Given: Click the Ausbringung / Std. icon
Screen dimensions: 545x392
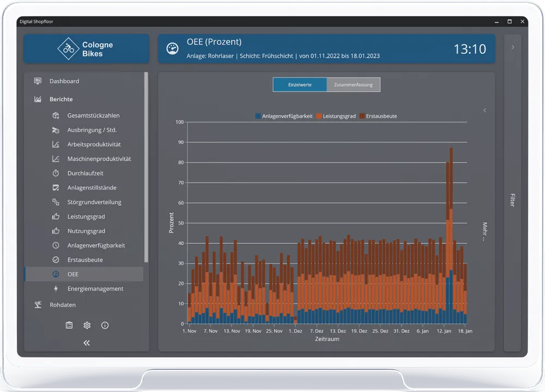Looking at the screenshot, I should 56,130.
